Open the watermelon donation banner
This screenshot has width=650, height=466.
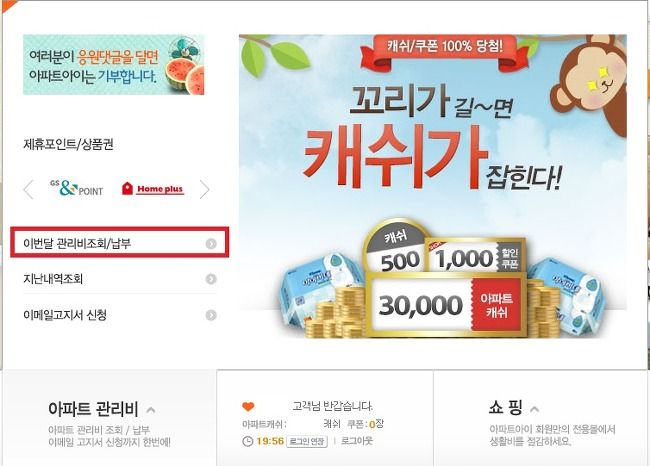[x=114, y=65]
